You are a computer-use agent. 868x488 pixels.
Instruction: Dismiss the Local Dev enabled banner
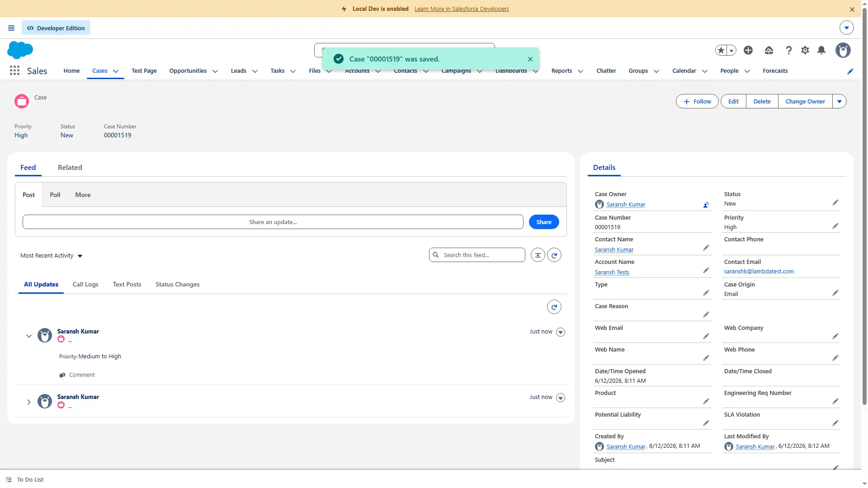[852, 9]
